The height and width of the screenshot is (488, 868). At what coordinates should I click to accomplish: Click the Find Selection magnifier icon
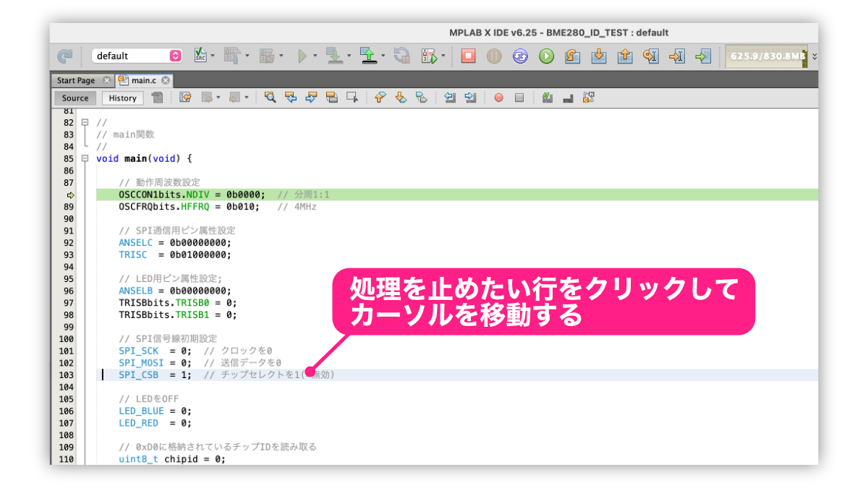pyautogui.click(x=271, y=98)
